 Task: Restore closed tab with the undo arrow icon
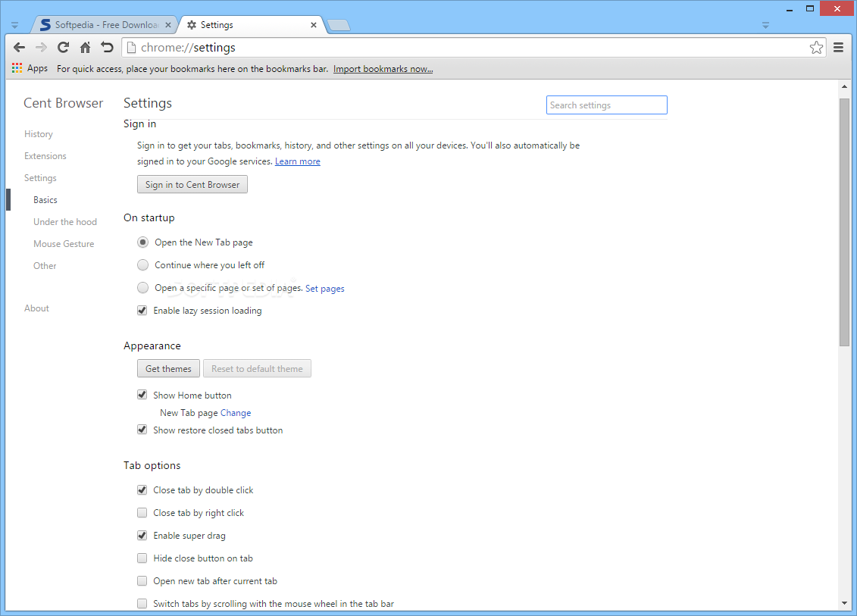click(x=107, y=48)
